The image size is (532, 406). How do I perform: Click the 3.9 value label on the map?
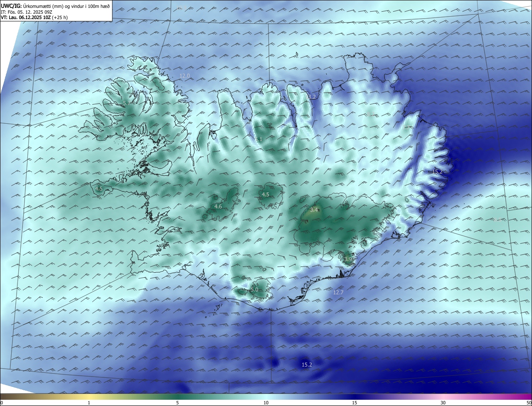click(348, 259)
